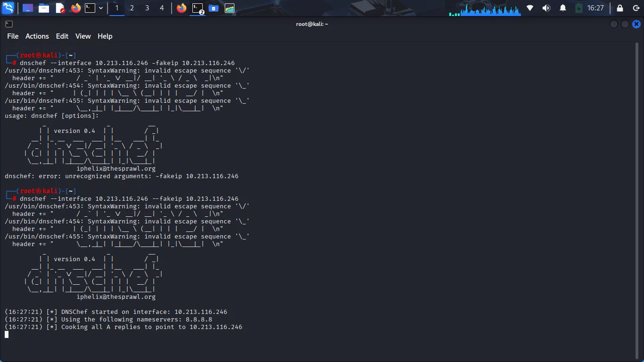The width and height of the screenshot is (644, 362).
Task: Click the text 'usage: dnschef [options]:'
Action: coord(52,116)
